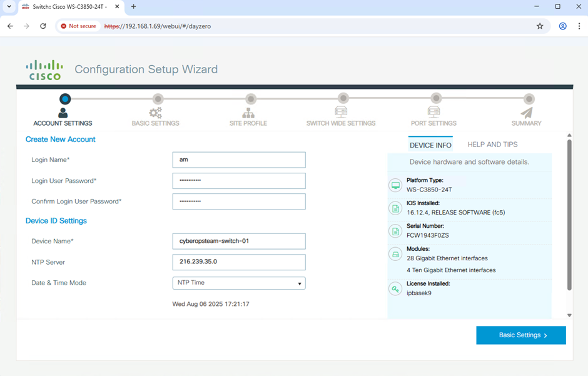The width and height of the screenshot is (588, 376).
Task: Switch to the Help and Tips tab
Action: (492, 145)
